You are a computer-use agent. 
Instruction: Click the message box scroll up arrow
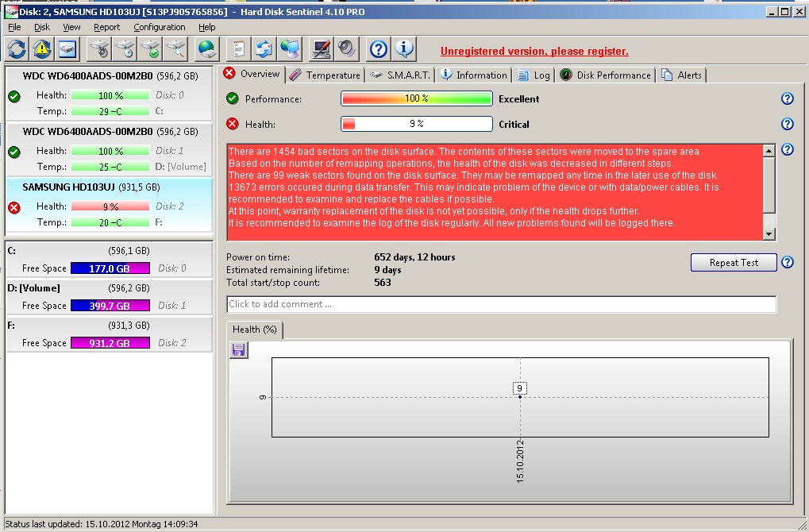[769, 151]
